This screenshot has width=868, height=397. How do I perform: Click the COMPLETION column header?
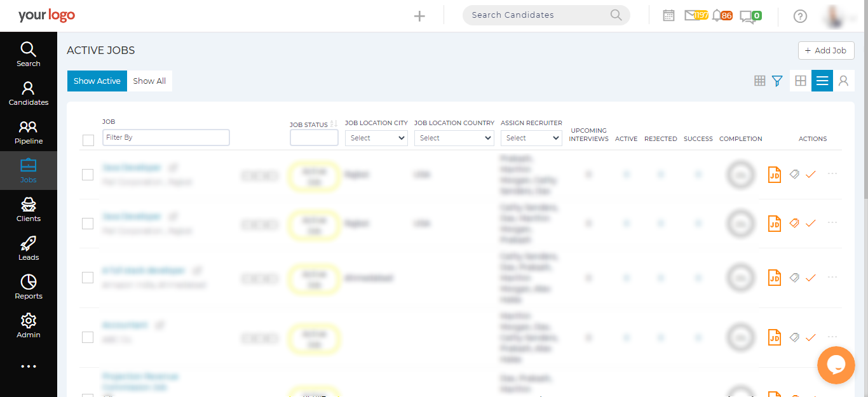(741, 138)
